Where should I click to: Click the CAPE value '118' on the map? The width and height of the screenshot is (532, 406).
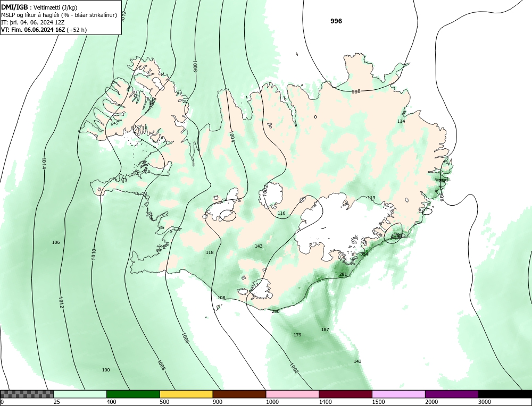pos(210,252)
